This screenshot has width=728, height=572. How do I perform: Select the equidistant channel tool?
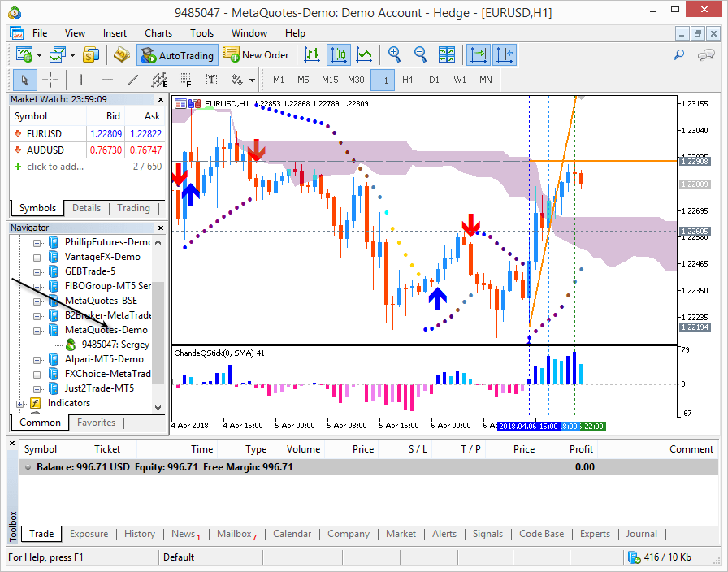[159, 80]
